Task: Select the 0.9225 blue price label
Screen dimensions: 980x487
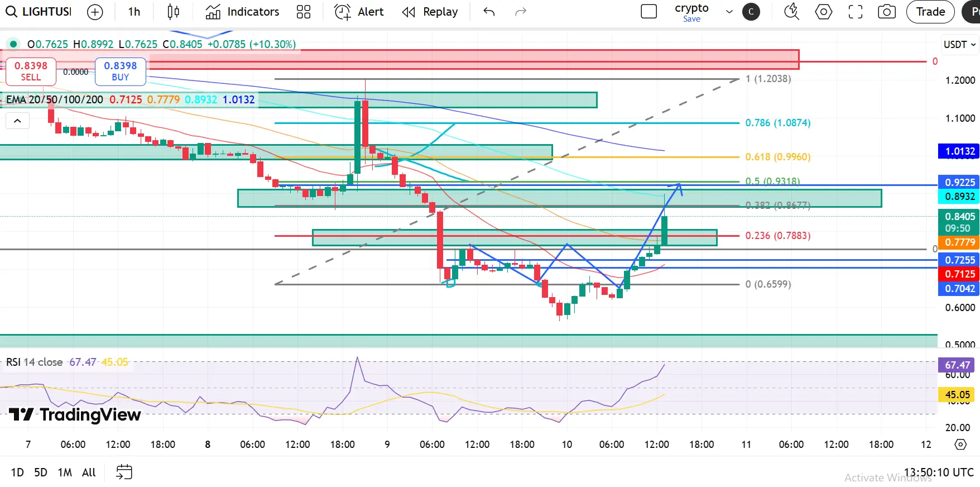Action: 959,183
